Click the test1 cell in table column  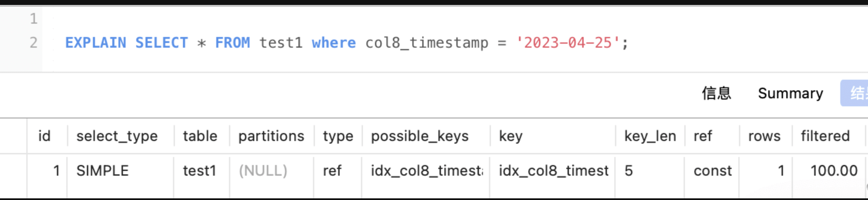199,171
